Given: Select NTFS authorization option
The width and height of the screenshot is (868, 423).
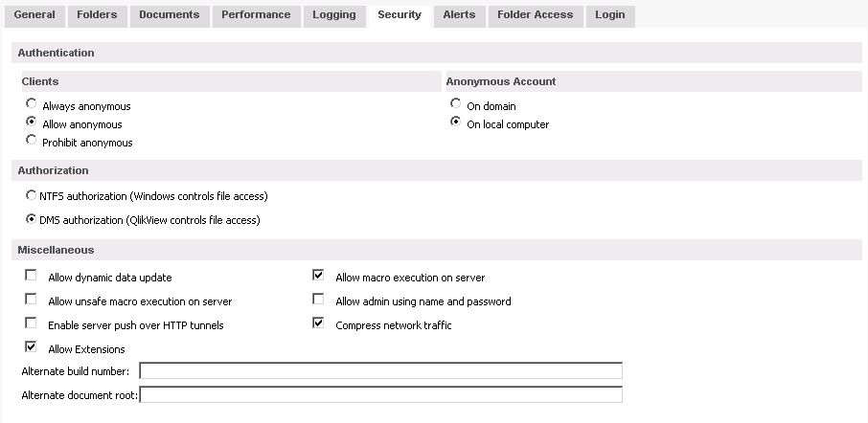Looking at the screenshot, I should (32, 195).
